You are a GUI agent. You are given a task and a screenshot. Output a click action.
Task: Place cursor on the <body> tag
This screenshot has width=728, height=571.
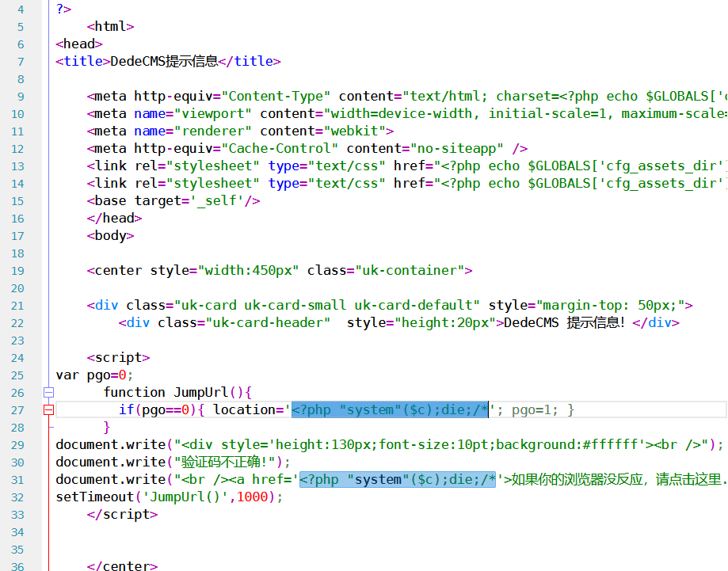[x=110, y=235]
